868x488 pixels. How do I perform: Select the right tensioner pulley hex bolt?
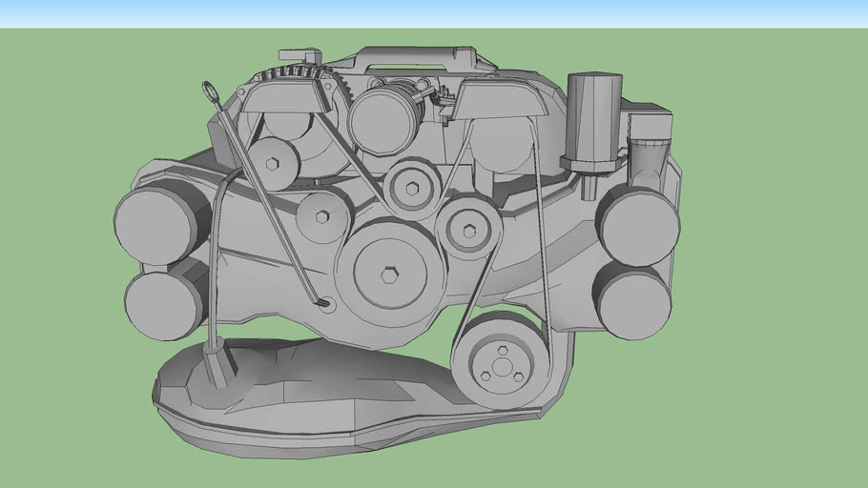point(468,229)
